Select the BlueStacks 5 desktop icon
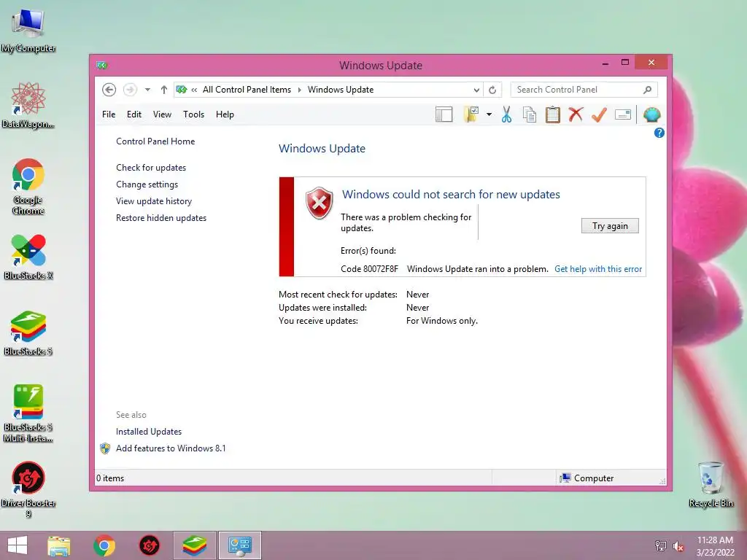The width and height of the screenshot is (747, 560). click(28, 333)
